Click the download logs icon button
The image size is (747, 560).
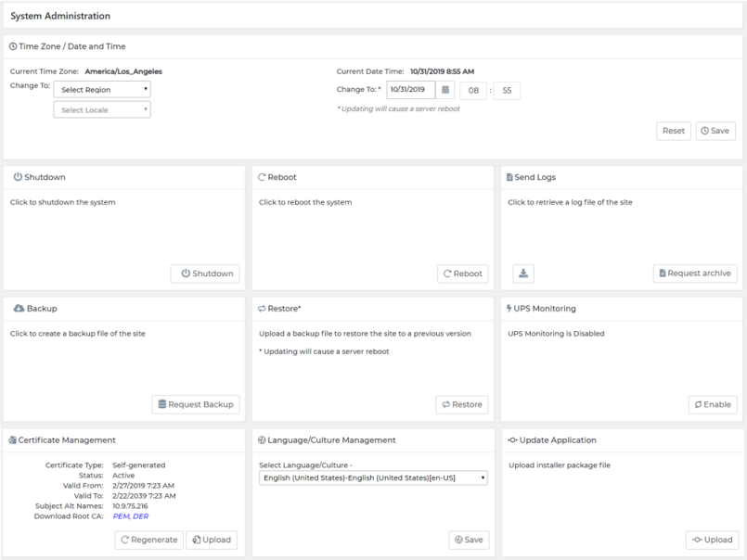coord(523,274)
